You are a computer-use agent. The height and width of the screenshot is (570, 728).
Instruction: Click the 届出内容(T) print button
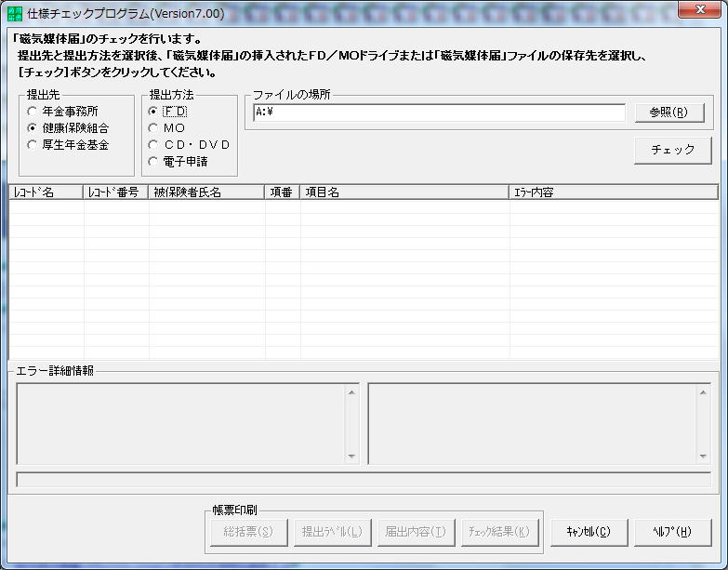(416, 532)
